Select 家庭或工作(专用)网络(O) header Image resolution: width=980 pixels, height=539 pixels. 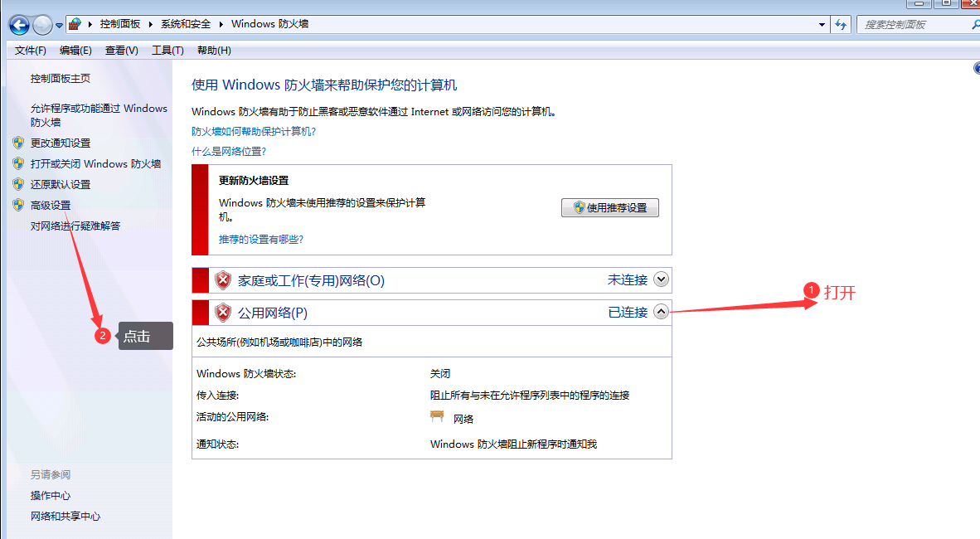[311, 281]
